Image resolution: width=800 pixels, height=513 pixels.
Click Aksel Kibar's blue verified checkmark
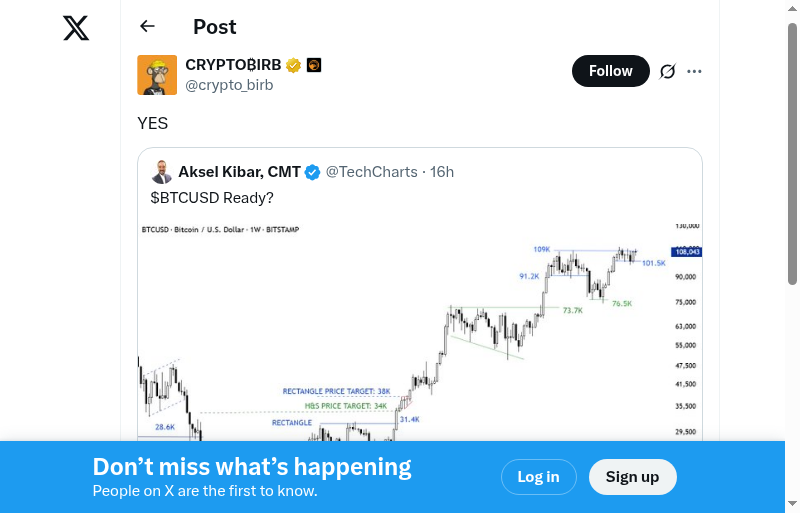coord(312,172)
